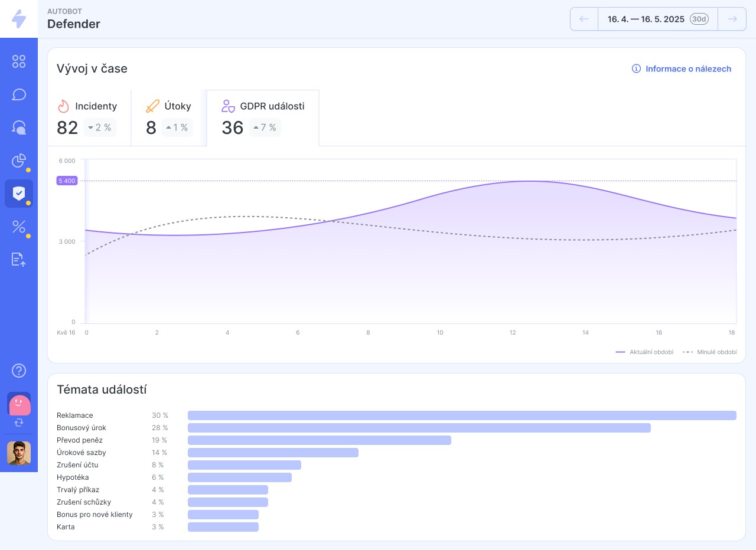Switch to the Útoky tab
Image resolution: width=756 pixels, height=550 pixels.
pyautogui.click(x=169, y=117)
